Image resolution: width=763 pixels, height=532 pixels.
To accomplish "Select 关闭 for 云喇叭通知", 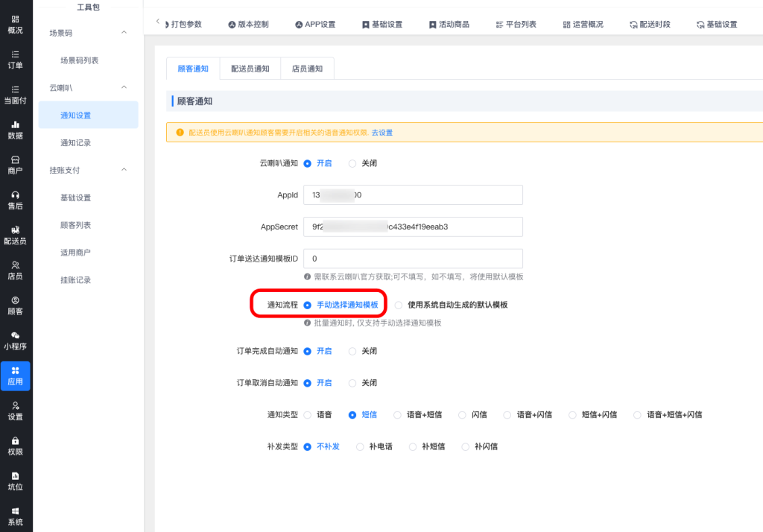I will 352,163.
